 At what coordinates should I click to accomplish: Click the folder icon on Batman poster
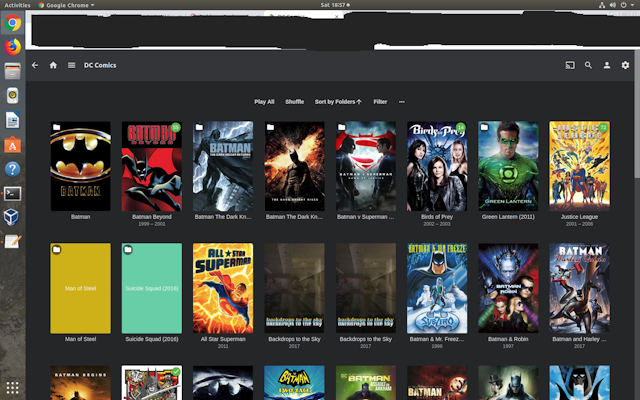click(57, 127)
